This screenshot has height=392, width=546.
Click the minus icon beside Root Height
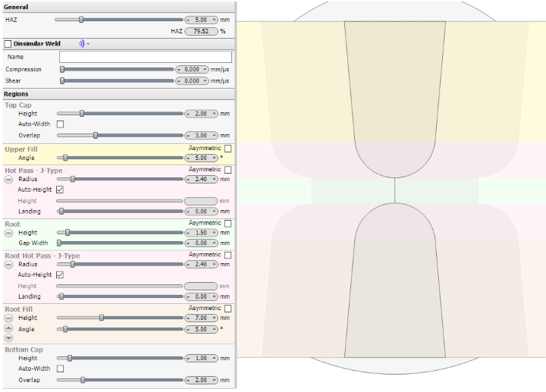click(8, 233)
